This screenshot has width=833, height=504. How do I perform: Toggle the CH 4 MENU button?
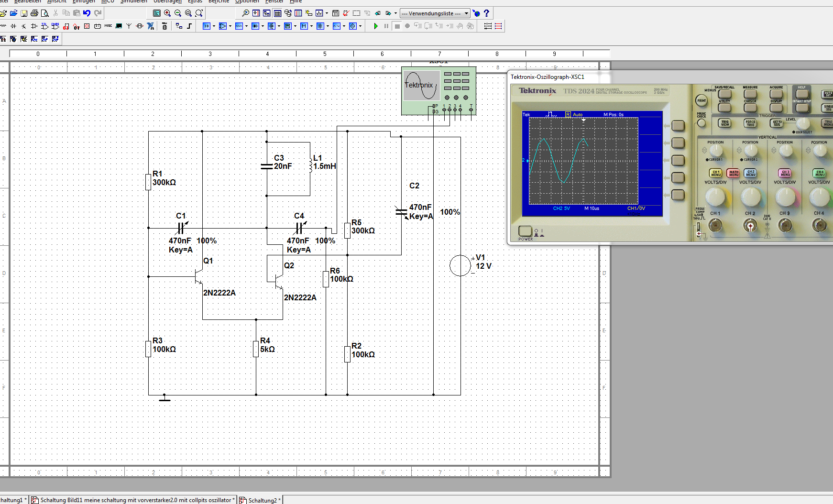(819, 173)
